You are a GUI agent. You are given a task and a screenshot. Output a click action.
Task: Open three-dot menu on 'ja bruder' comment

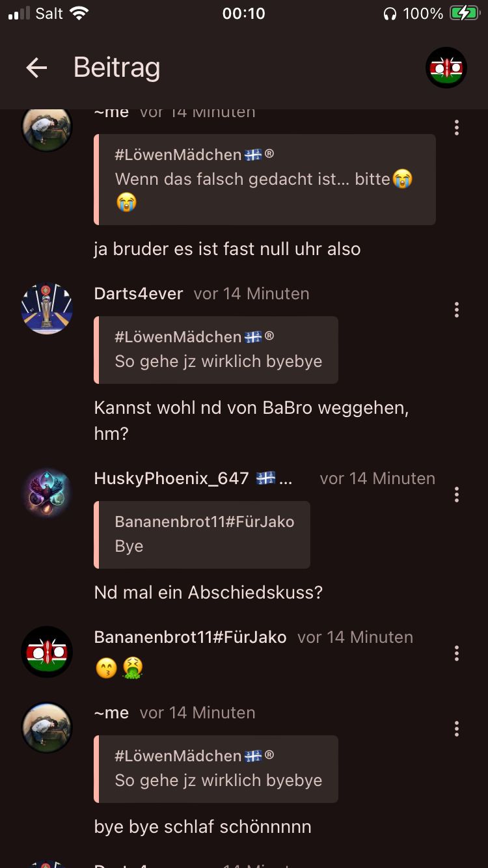click(x=457, y=128)
